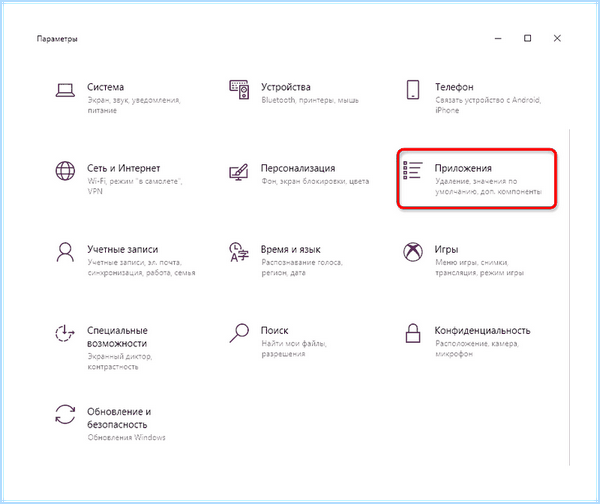Click the Персонализация paintbrush icon

[x=239, y=172]
